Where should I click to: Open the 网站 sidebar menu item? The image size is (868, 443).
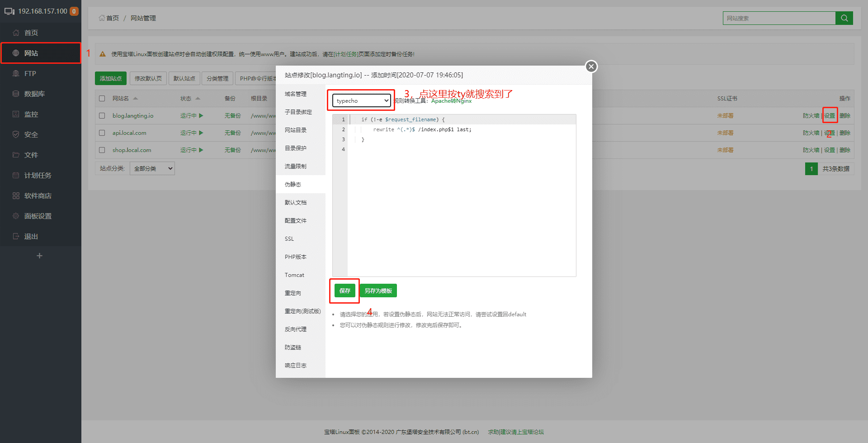[41, 53]
